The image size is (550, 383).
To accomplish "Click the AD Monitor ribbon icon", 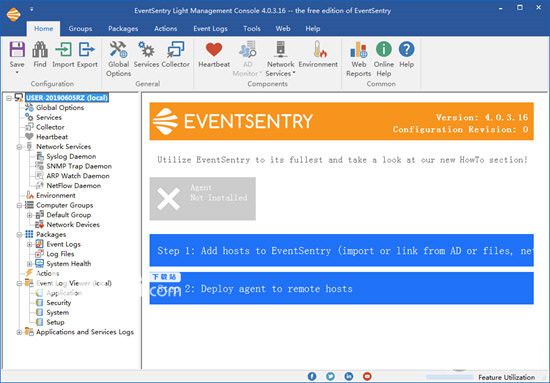I will tap(248, 49).
